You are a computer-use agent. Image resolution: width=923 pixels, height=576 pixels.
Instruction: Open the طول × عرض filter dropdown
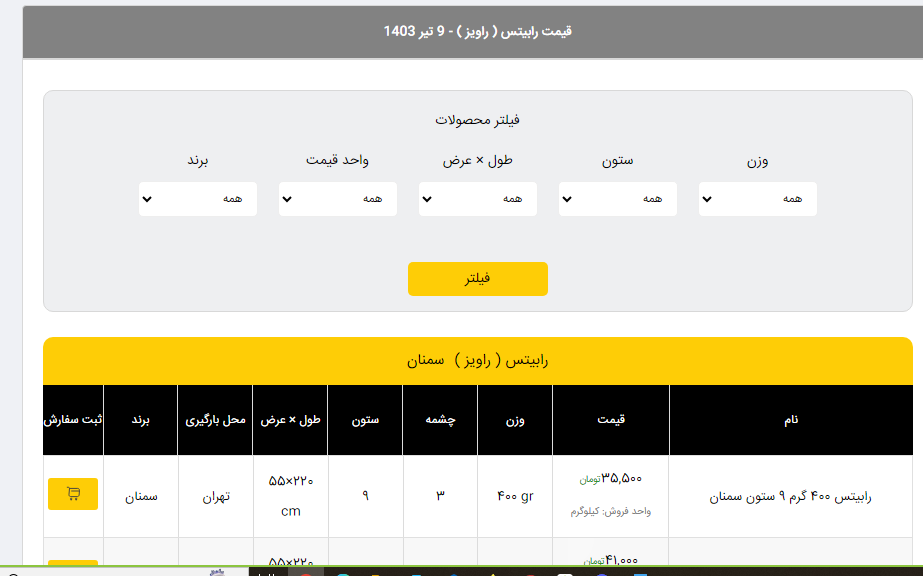pos(477,199)
